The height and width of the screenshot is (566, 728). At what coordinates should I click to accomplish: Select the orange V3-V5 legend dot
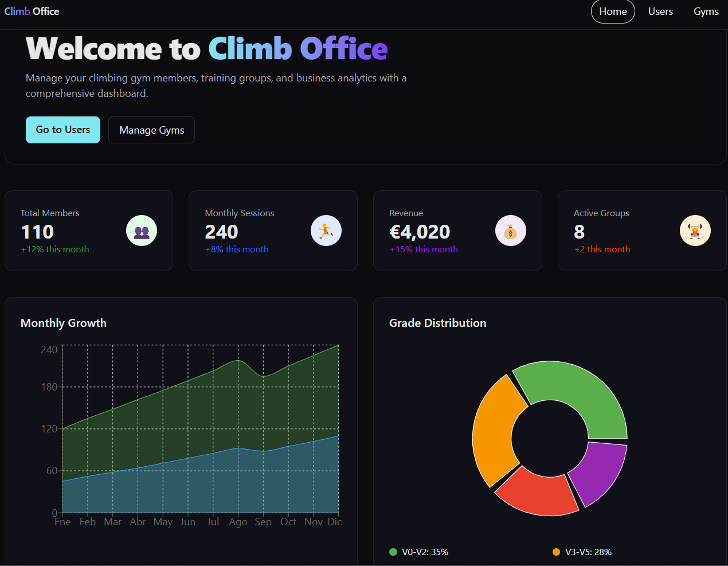tap(555, 552)
